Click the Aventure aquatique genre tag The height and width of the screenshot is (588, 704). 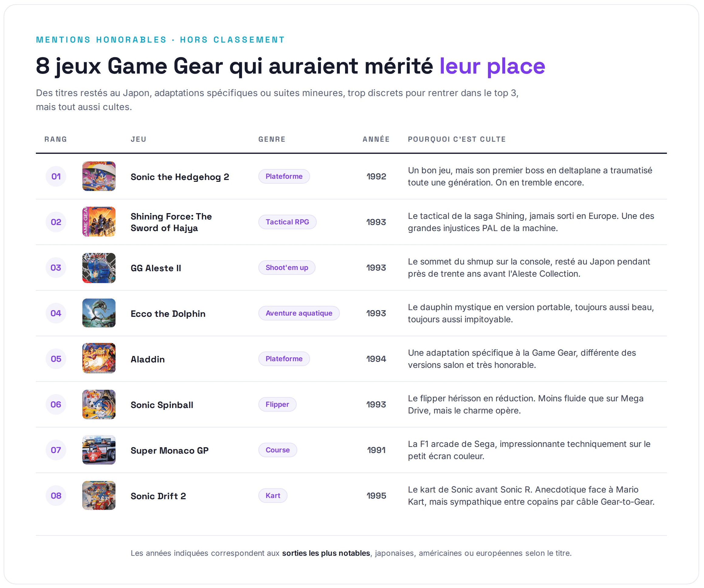click(x=299, y=313)
